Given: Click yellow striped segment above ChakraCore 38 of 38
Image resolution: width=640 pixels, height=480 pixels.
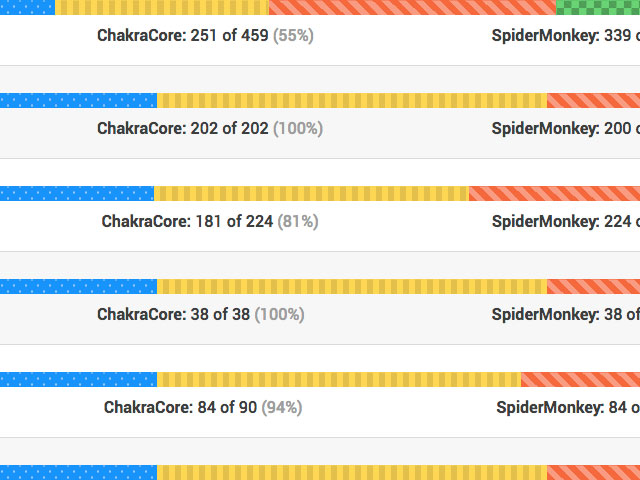Looking at the screenshot, I should (352, 287).
